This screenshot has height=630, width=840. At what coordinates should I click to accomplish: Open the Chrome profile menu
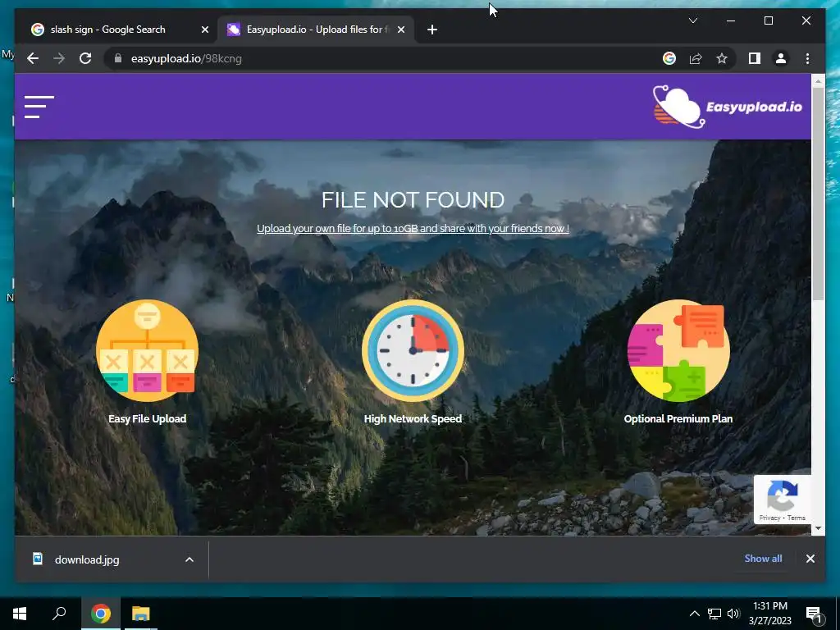pos(781,58)
